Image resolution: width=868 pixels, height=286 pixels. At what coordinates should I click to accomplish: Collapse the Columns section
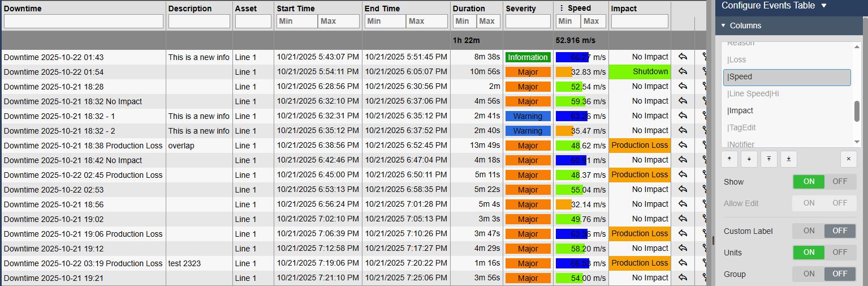[723, 25]
